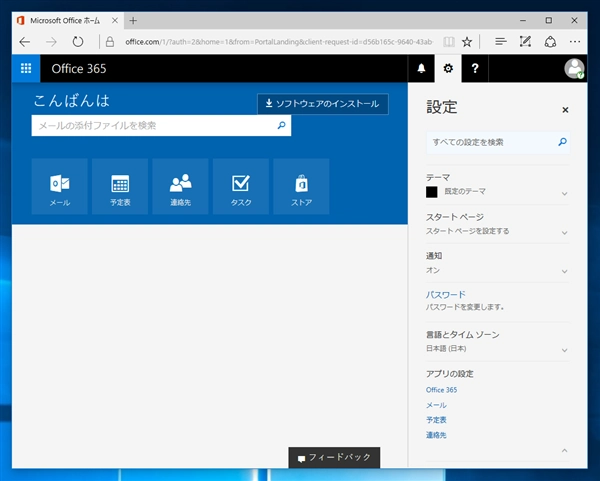The image size is (600, 481).
Task: Click the Edge share icon
Action: (x=550, y=42)
